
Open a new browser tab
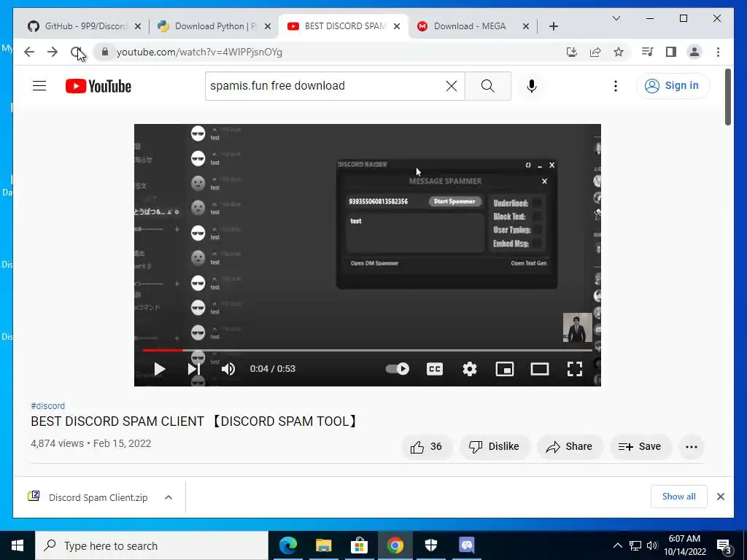click(x=553, y=26)
